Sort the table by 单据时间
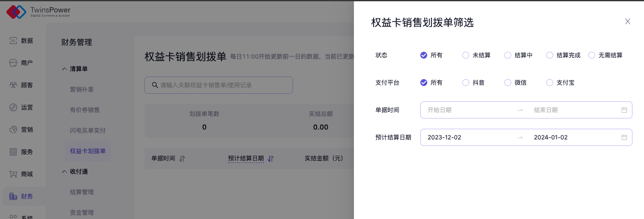Viewport: 644px width, 219px height. 182,158
